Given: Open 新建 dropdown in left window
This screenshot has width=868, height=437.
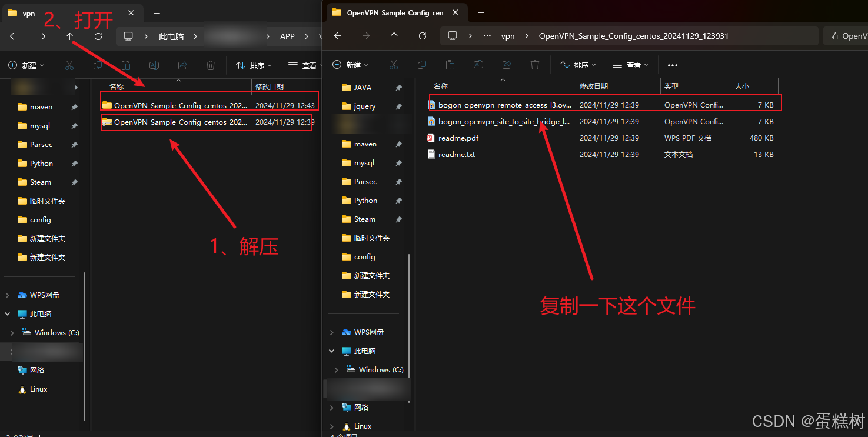Looking at the screenshot, I should (x=26, y=65).
